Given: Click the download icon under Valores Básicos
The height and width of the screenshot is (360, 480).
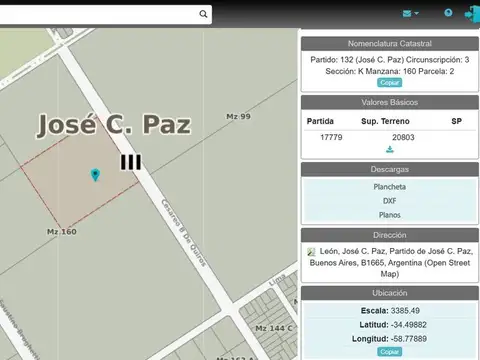Looking at the screenshot, I should point(390,149).
